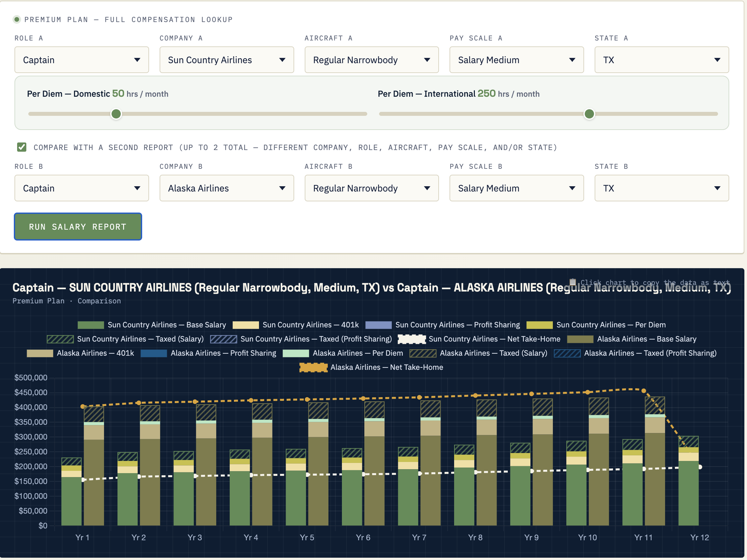Click 'Premium Plan · Comparison' subtitle
This screenshot has width=747, height=560.
pyautogui.click(x=66, y=301)
